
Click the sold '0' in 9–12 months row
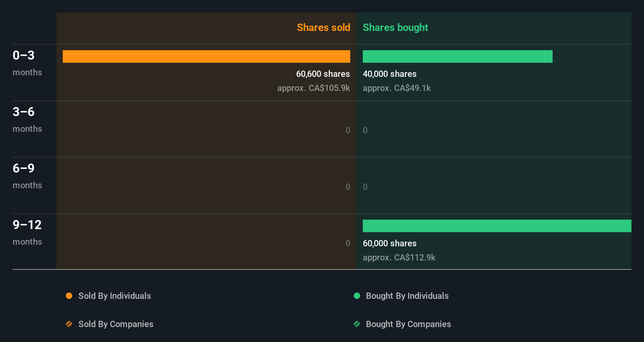[348, 243]
